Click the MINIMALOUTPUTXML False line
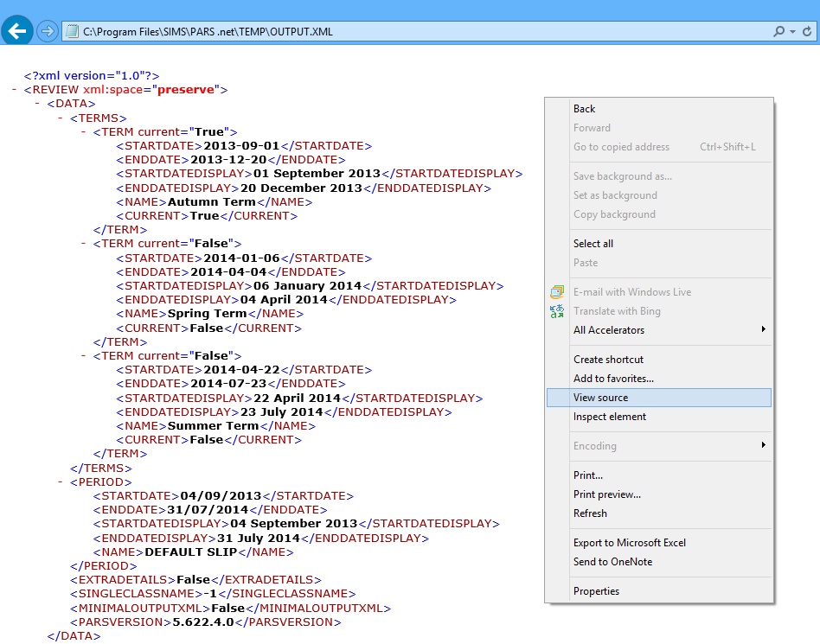This screenshot has height=644, width=820. point(231,609)
